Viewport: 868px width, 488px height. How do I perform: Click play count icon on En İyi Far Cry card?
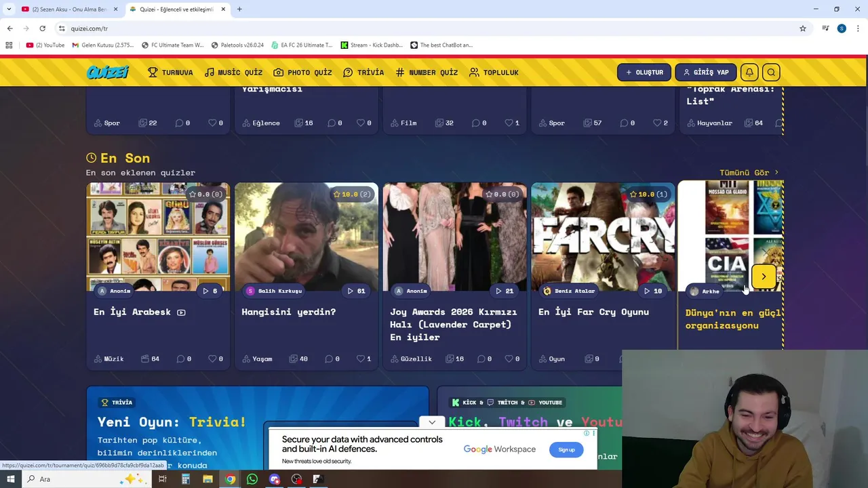(647, 291)
